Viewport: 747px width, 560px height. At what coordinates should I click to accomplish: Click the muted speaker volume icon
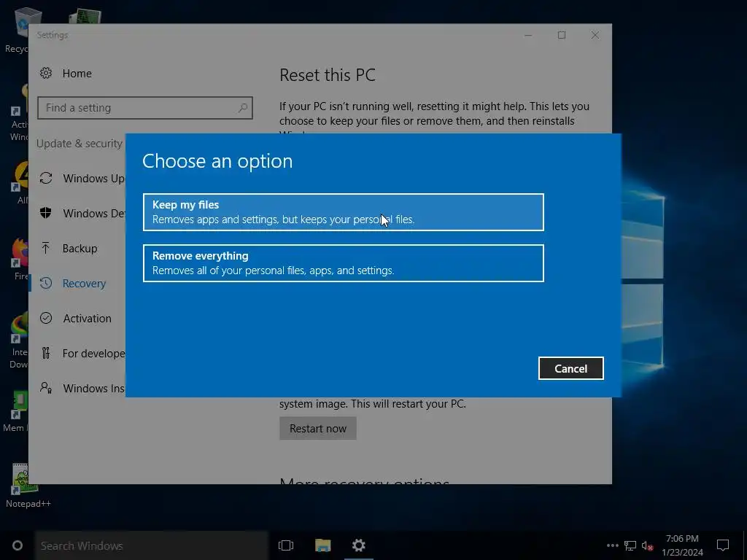click(647, 545)
